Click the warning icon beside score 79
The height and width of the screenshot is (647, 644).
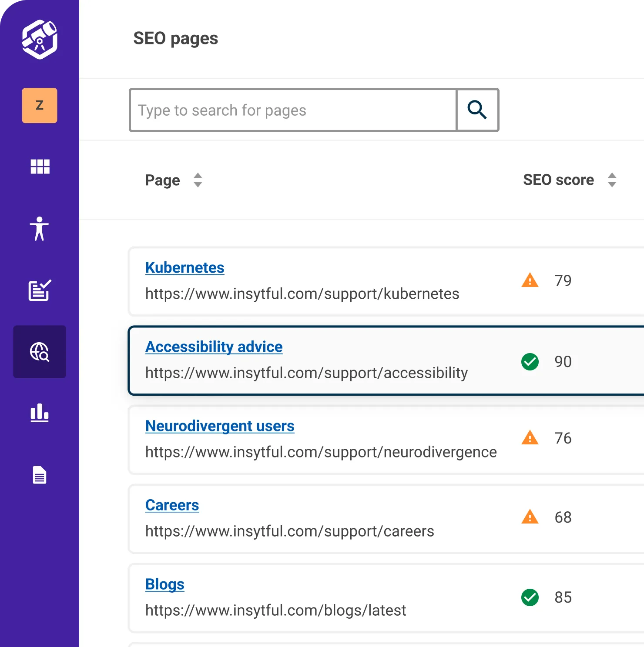coord(530,280)
